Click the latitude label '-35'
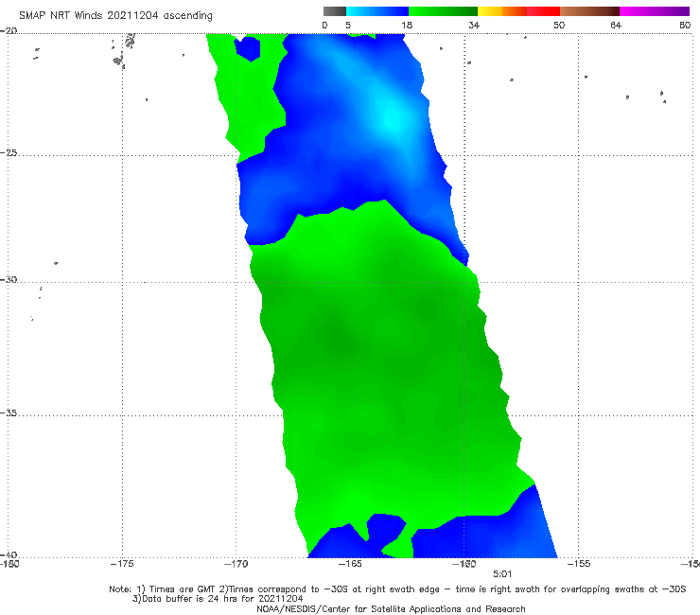The image size is (700, 615). click(x=9, y=413)
